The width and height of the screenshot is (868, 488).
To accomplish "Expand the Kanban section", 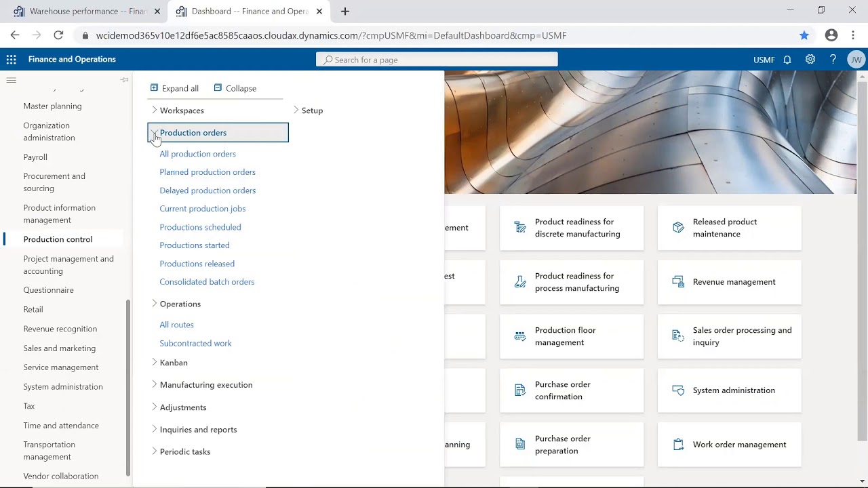I will (154, 363).
